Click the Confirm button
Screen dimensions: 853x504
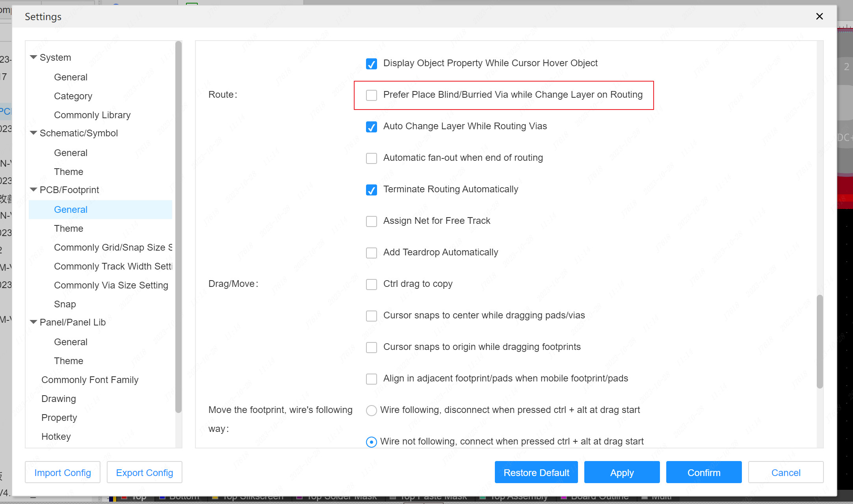tap(704, 472)
